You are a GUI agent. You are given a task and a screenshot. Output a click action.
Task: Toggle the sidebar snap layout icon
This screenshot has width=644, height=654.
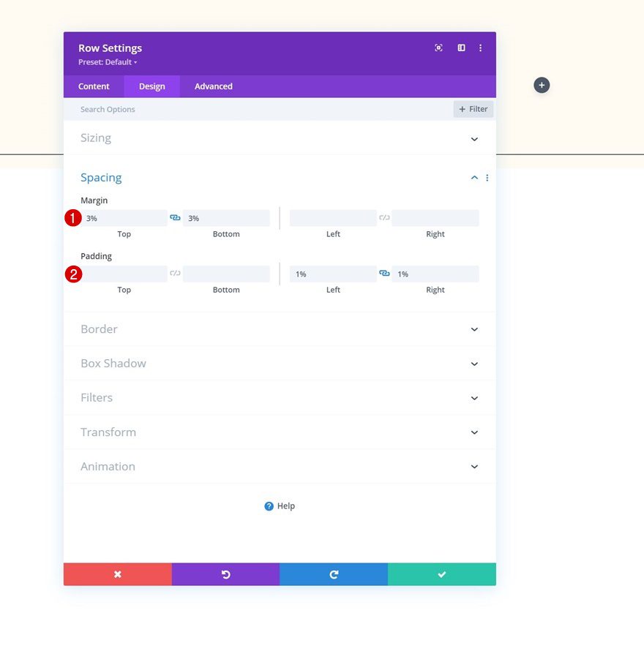(461, 48)
